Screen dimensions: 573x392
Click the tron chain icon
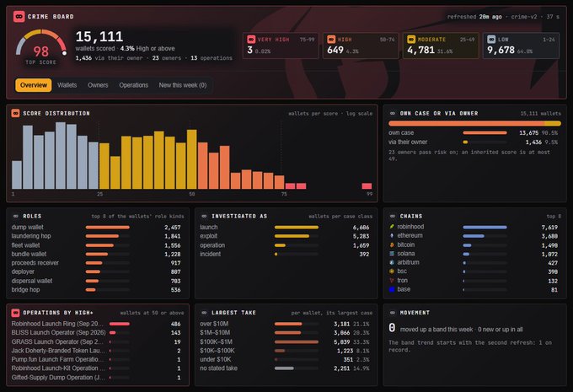pos(392,280)
